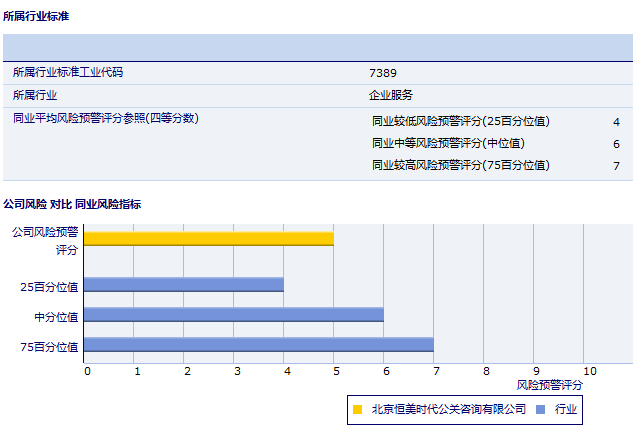Select the 企业服务 industry value
This screenshot has width=642, height=431.
point(391,95)
